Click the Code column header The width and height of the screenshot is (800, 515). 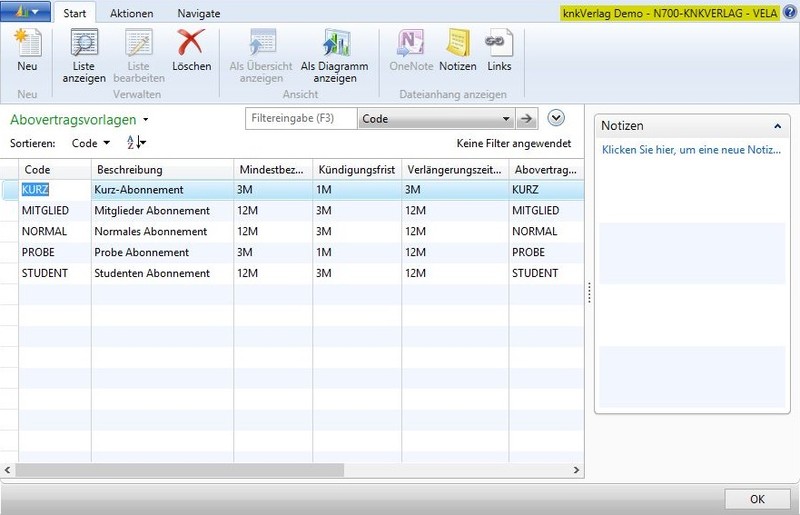tap(55, 169)
